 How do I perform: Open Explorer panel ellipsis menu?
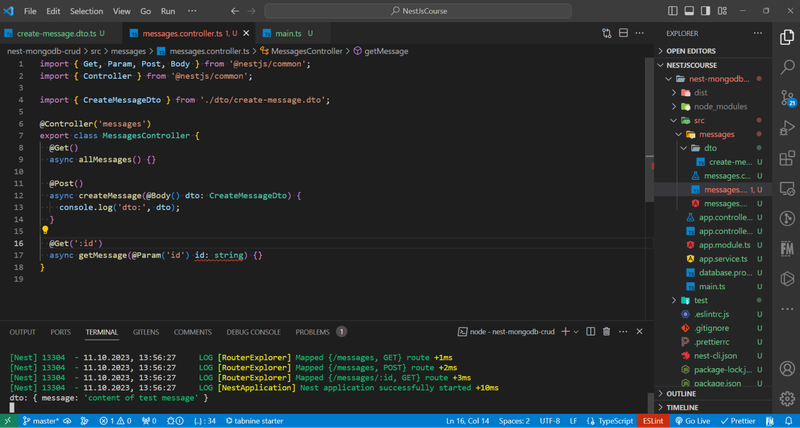click(758, 33)
